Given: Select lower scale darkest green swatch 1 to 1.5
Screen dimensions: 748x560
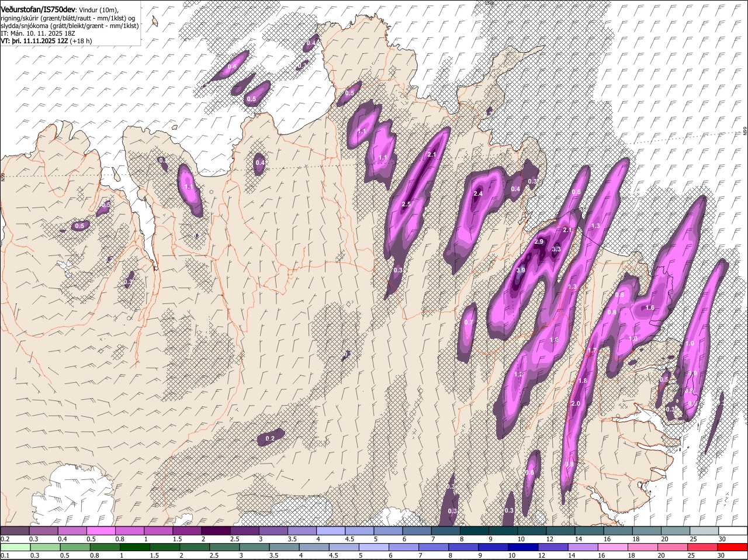Looking at the screenshot, I should 135,547.
